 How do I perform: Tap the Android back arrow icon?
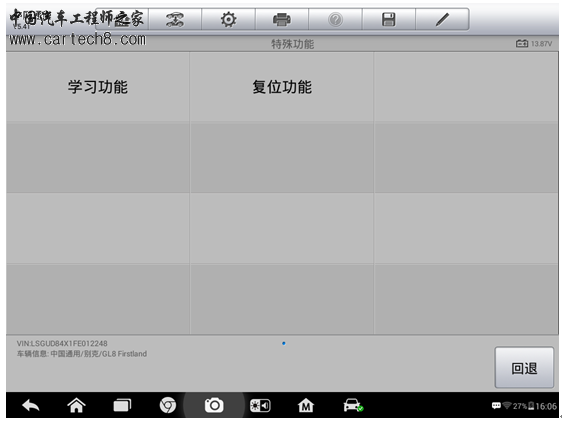(x=31, y=406)
